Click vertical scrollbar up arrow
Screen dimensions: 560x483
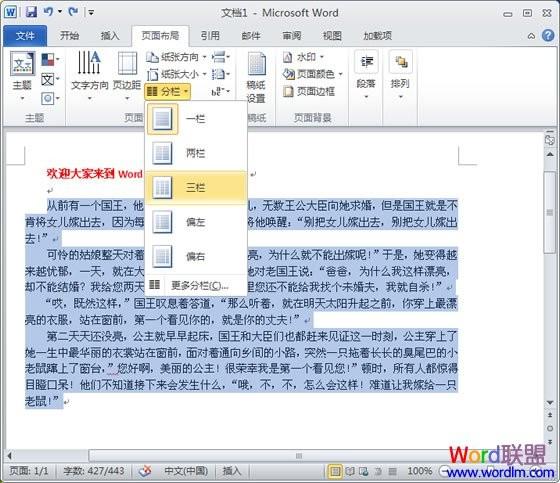[550, 154]
